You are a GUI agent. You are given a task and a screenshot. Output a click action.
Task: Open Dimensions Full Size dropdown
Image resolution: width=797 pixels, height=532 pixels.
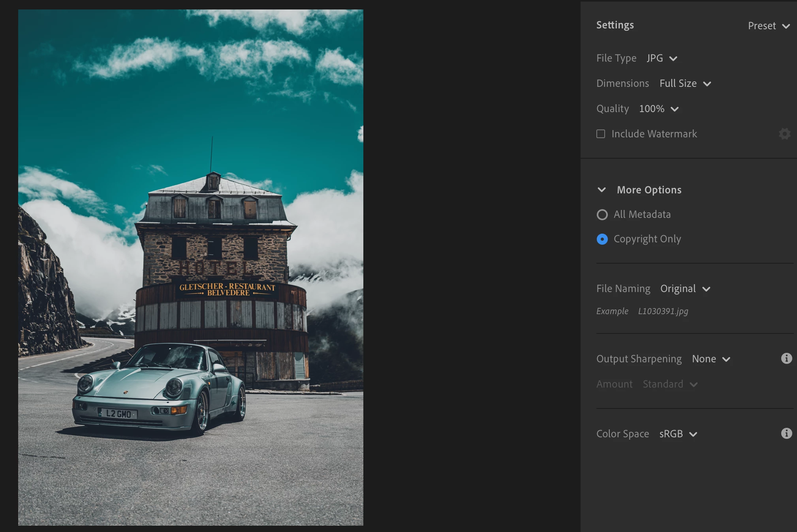685,84
